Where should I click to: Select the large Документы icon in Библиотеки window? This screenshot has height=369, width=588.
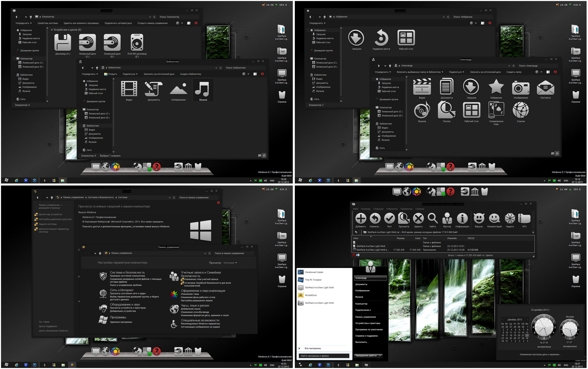tap(154, 91)
